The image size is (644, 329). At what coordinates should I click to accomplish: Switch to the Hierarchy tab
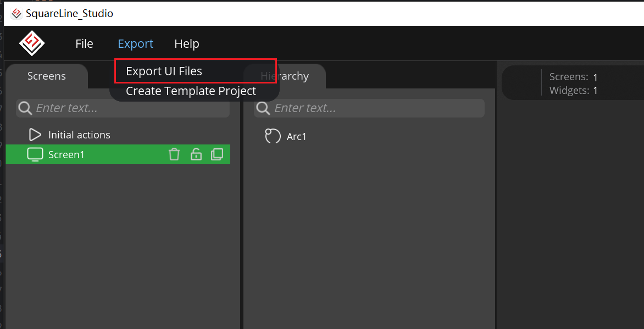coord(297,76)
